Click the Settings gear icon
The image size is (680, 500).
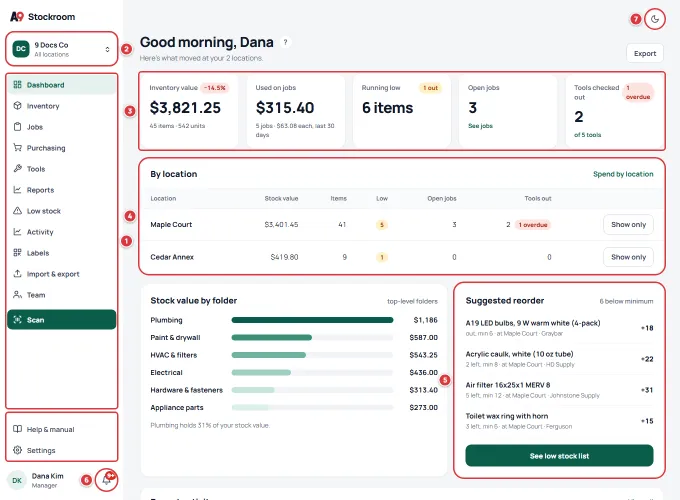coord(17,450)
